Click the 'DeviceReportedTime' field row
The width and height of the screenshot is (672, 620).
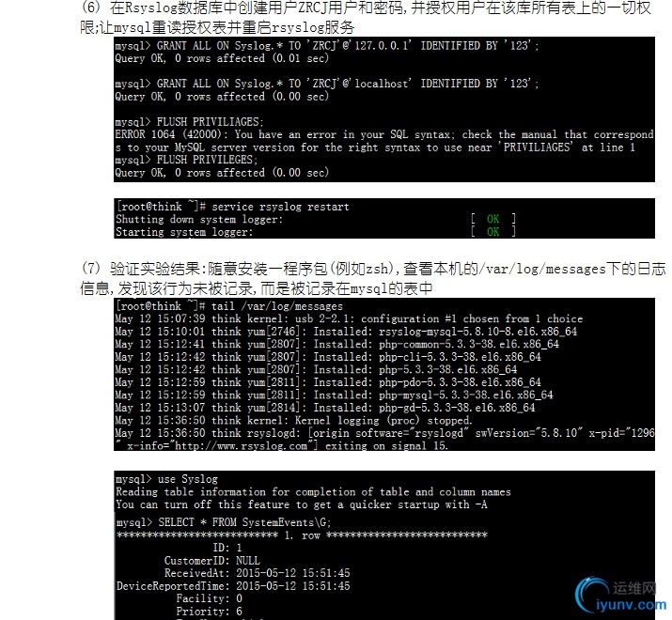pyautogui.click(x=233, y=586)
